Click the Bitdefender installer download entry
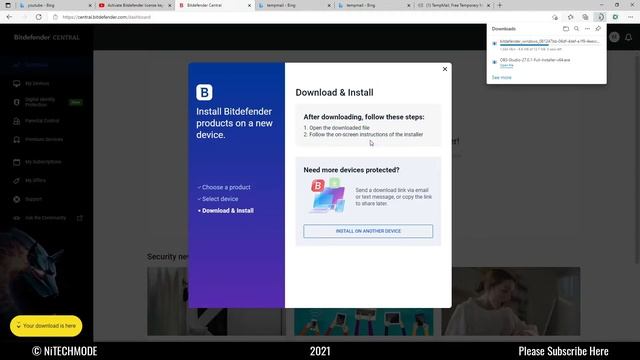 tap(546, 45)
